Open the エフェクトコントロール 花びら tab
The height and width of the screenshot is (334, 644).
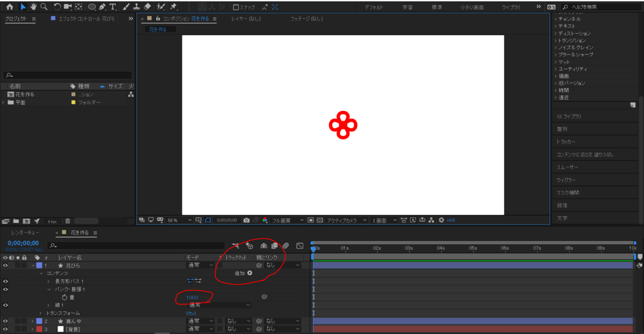86,19
